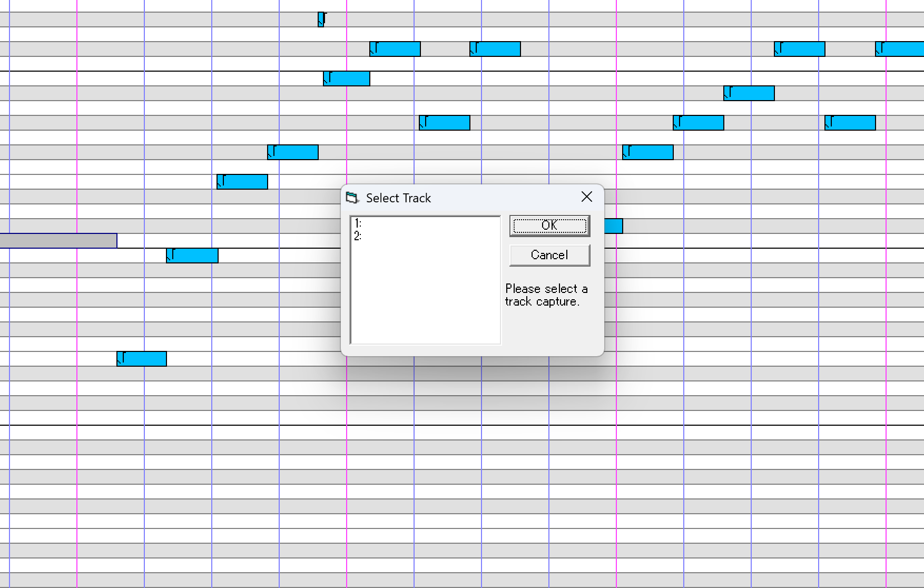Select the lowest blue note block
This screenshot has height=588, width=924.
tap(142, 359)
